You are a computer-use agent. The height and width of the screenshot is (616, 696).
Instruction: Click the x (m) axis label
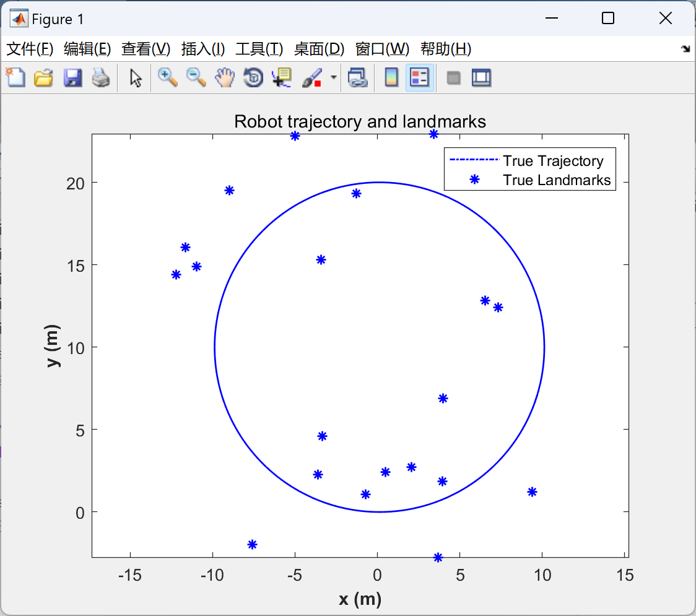pyautogui.click(x=360, y=599)
